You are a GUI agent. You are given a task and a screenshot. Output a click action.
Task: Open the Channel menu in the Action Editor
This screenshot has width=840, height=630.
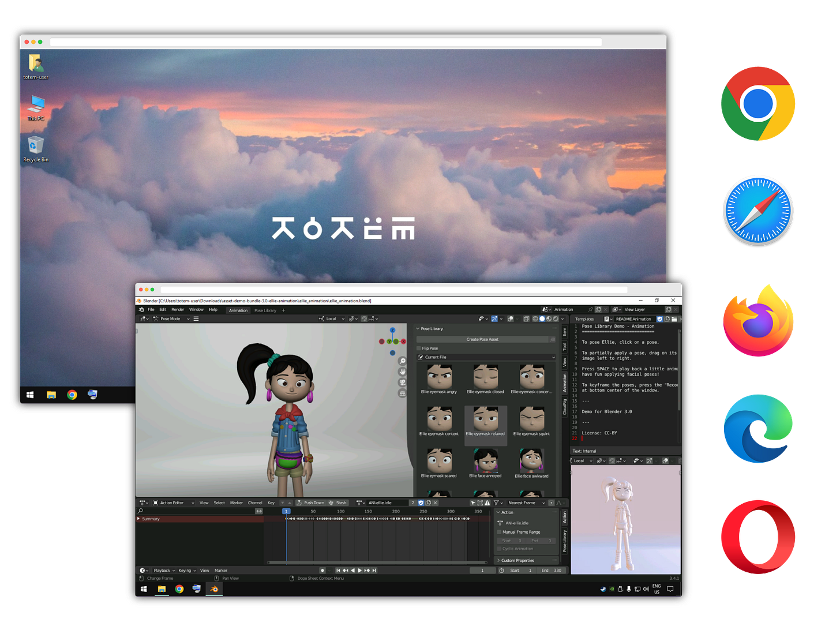click(255, 502)
